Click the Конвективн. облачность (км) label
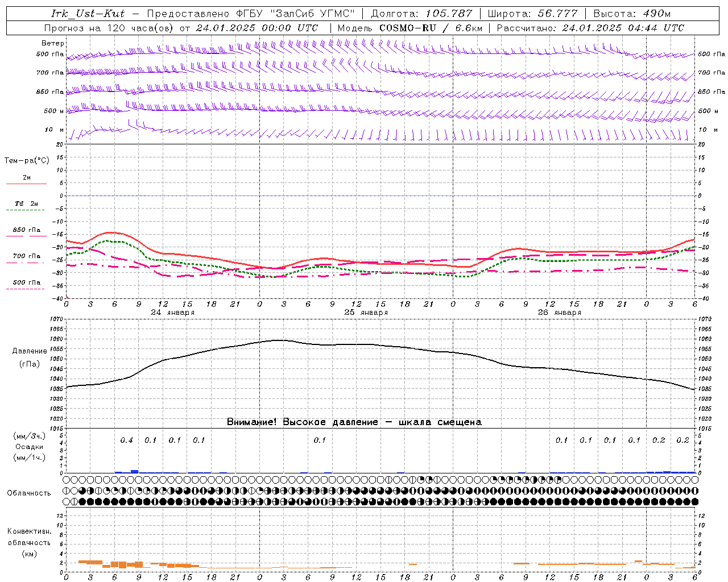The height and width of the screenshot is (582, 728). pyautogui.click(x=29, y=542)
